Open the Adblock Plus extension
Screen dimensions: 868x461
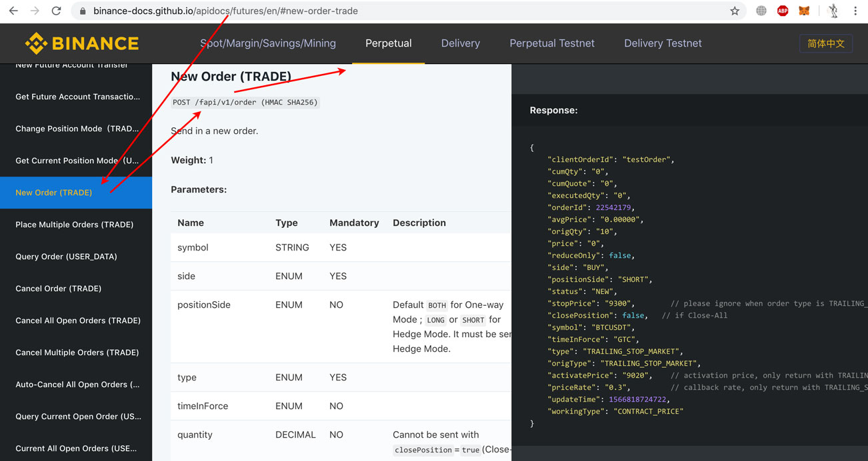coord(782,11)
